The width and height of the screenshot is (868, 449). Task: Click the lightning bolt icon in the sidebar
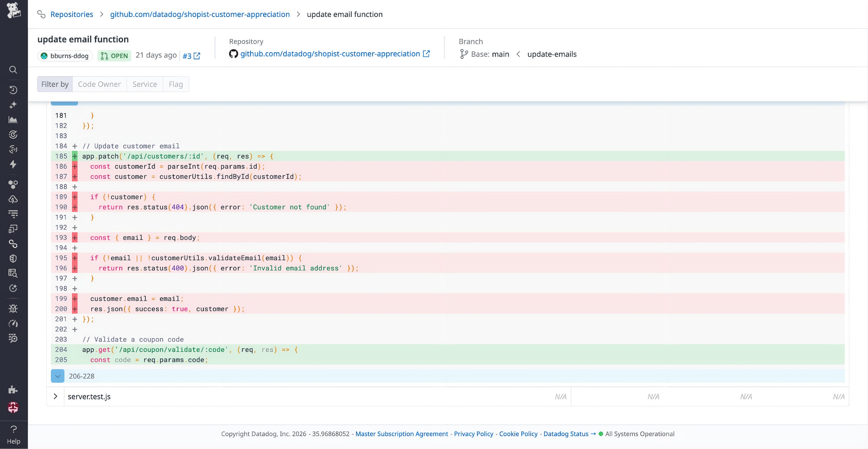click(13, 165)
